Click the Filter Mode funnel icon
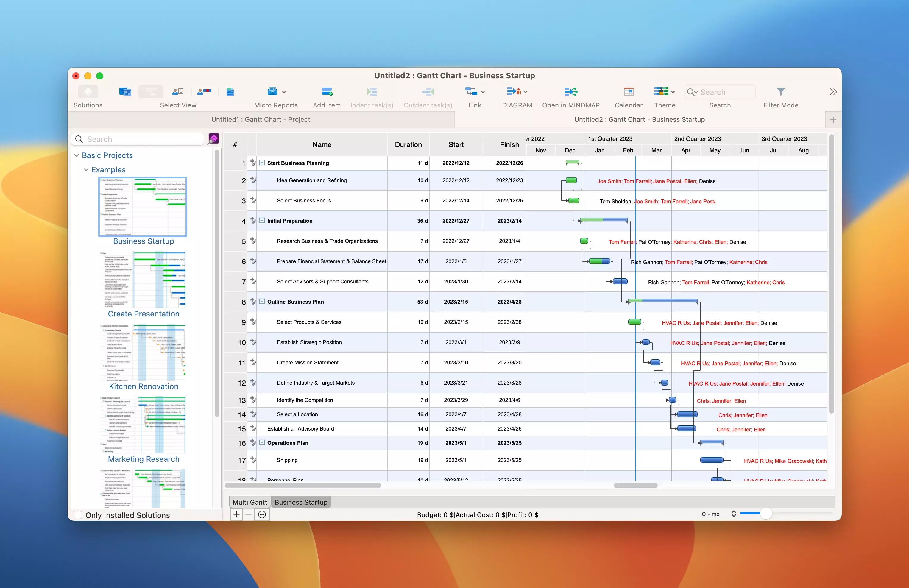The image size is (909, 588). click(x=780, y=92)
